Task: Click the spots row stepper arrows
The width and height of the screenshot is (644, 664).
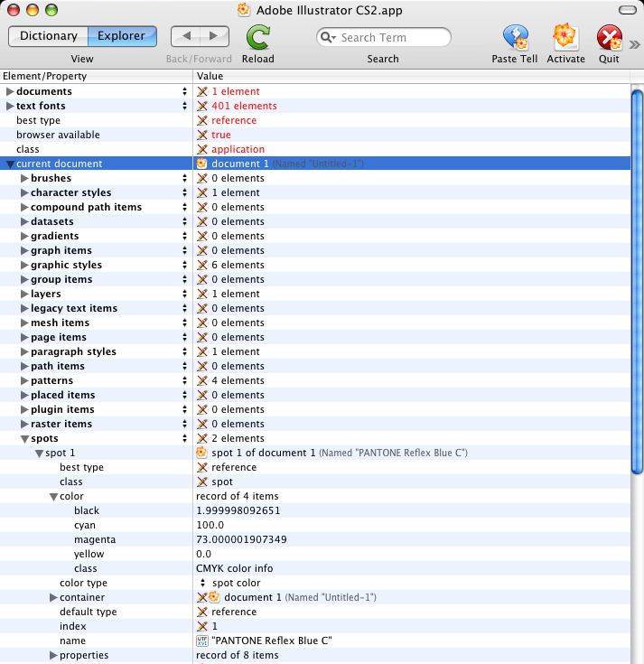Action: click(184, 438)
